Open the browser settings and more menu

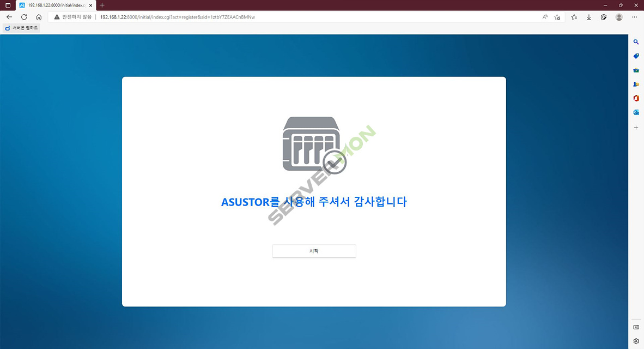[635, 17]
